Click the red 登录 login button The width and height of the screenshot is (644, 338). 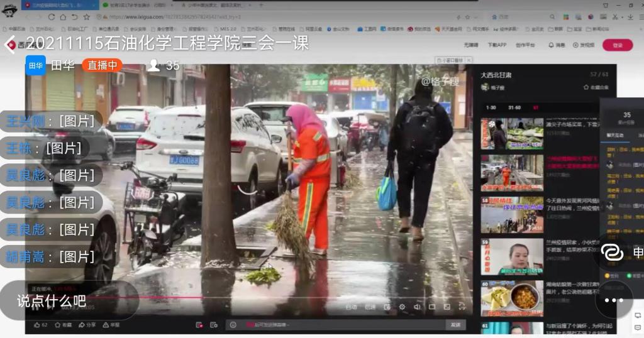(x=617, y=45)
